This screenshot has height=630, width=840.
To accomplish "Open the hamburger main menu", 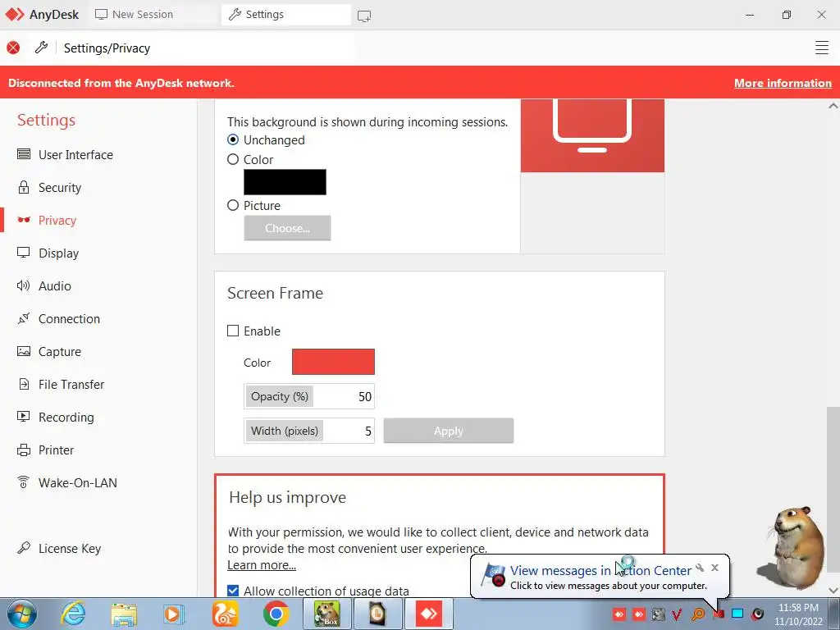I will click(x=822, y=48).
